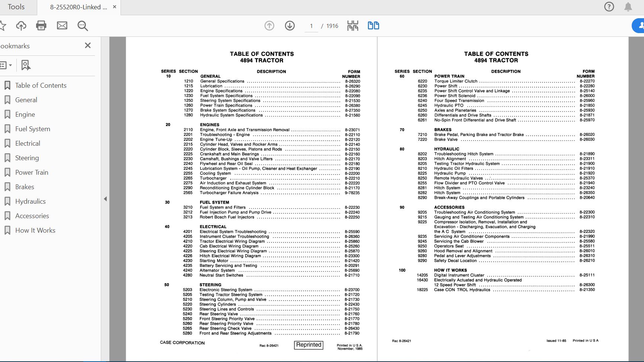
Task: Jump to the Accessories bookmark
Action: pos(32,216)
